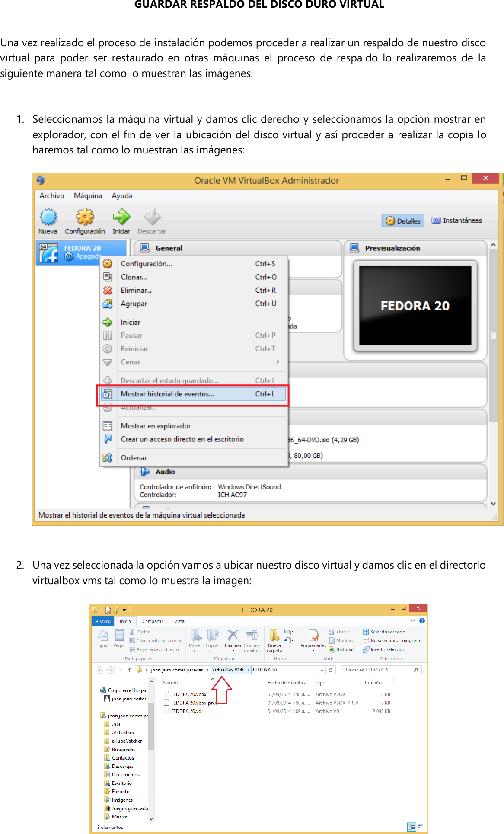Click the Descartar toolbar icon
Screen dimensions: 504x834
(x=152, y=221)
